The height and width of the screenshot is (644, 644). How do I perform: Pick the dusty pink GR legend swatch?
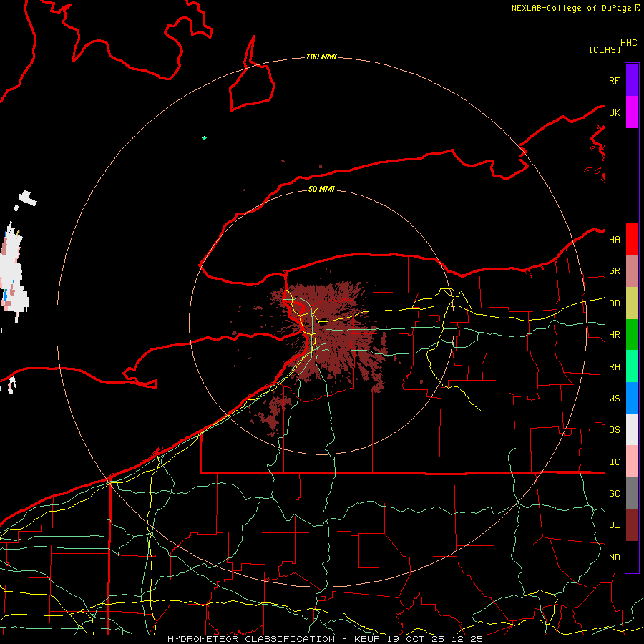pos(632,271)
